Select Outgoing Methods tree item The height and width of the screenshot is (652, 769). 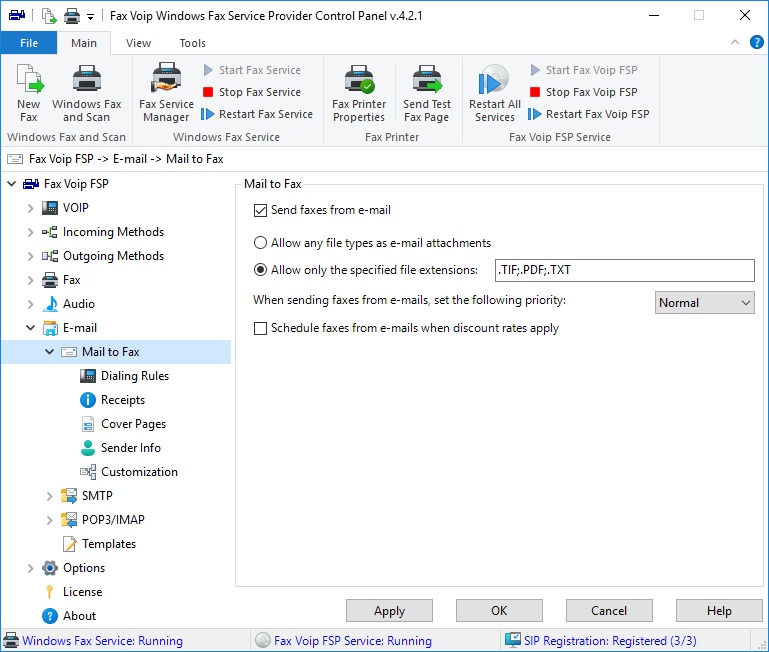113,256
